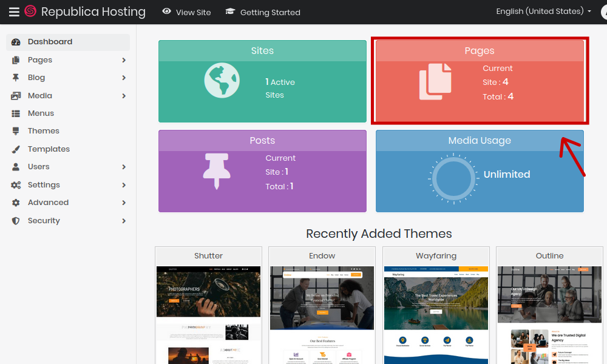Toggle the hamburger menu icon

tap(13, 12)
